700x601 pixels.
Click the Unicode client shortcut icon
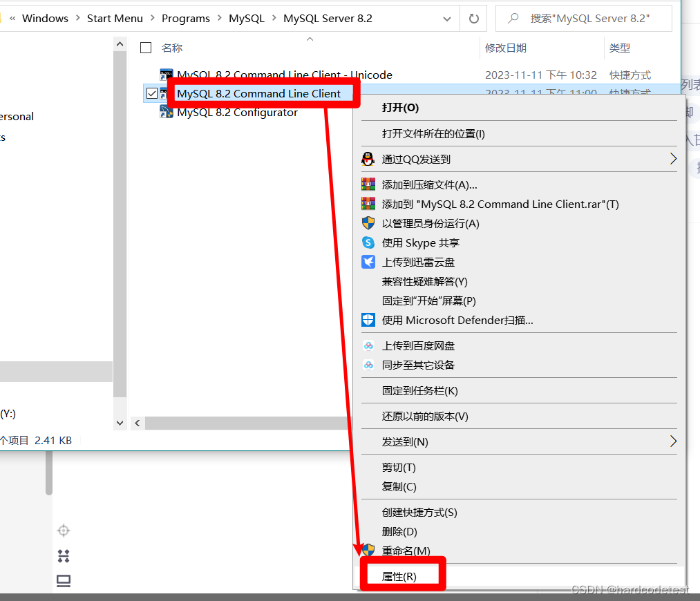click(x=166, y=75)
